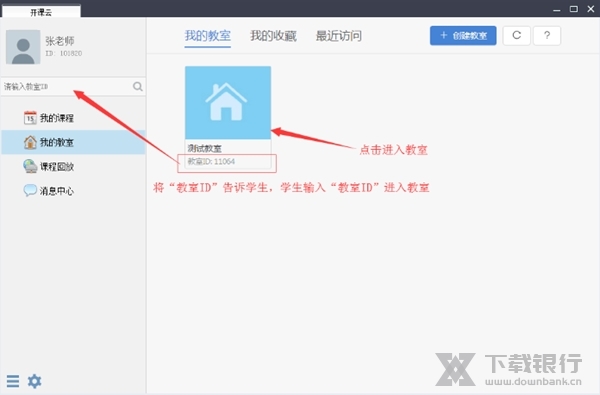Click the 张老师 user name
The image size is (600, 395).
click(x=60, y=41)
